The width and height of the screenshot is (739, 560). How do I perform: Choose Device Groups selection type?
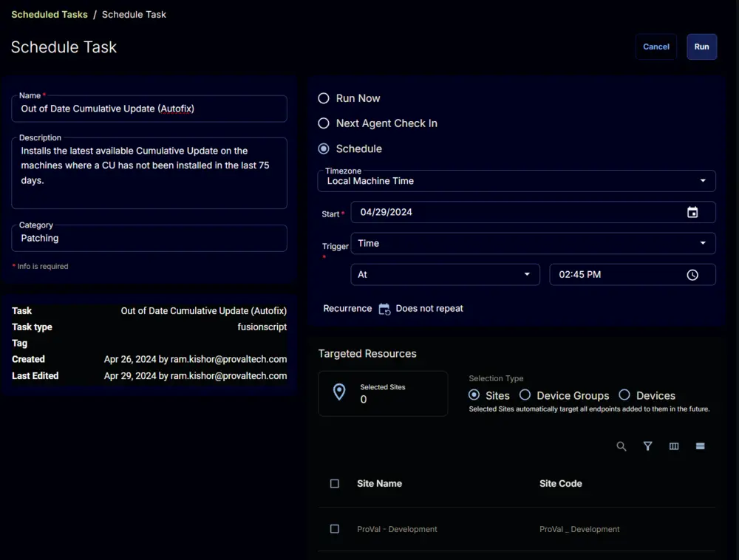point(525,395)
